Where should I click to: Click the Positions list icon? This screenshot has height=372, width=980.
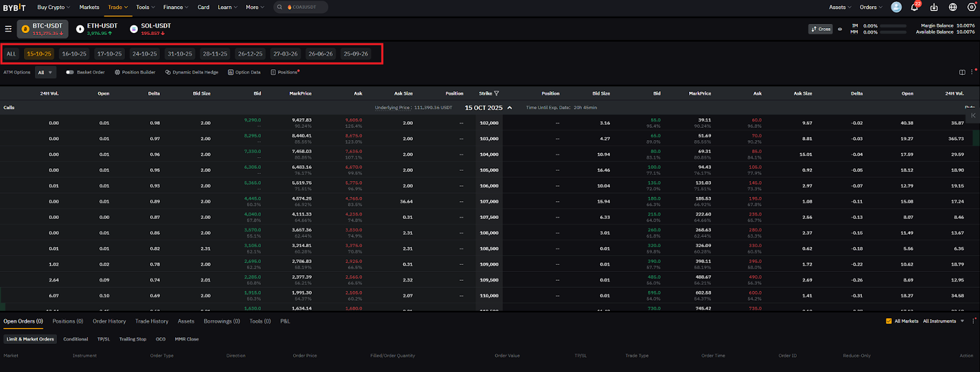[x=273, y=72]
